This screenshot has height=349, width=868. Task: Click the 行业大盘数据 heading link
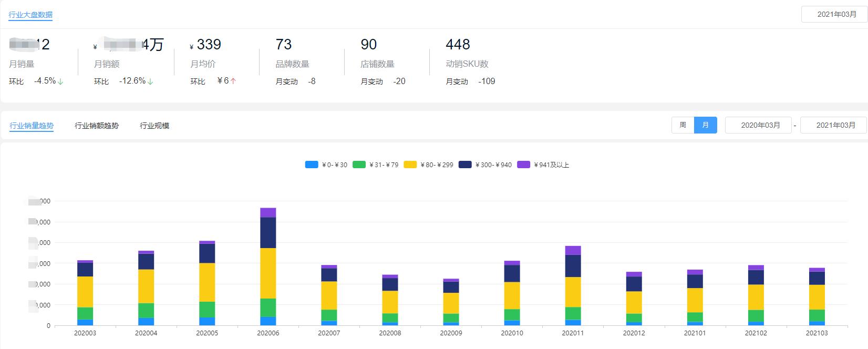click(x=30, y=15)
